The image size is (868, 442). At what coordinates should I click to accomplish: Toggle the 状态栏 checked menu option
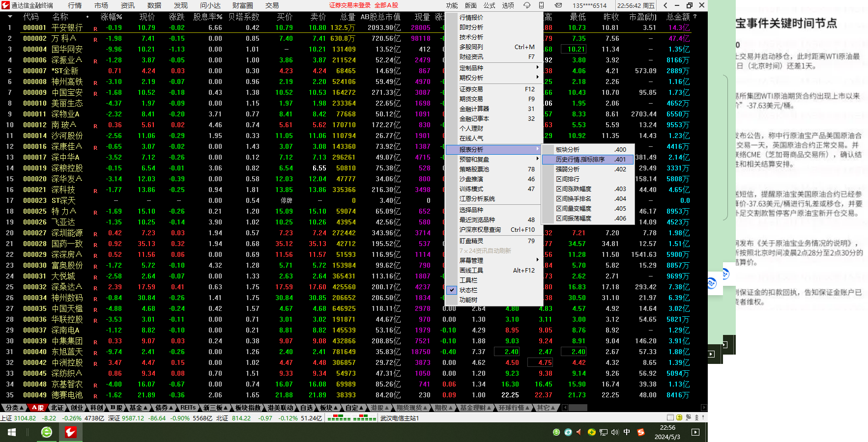pos(468,290)
